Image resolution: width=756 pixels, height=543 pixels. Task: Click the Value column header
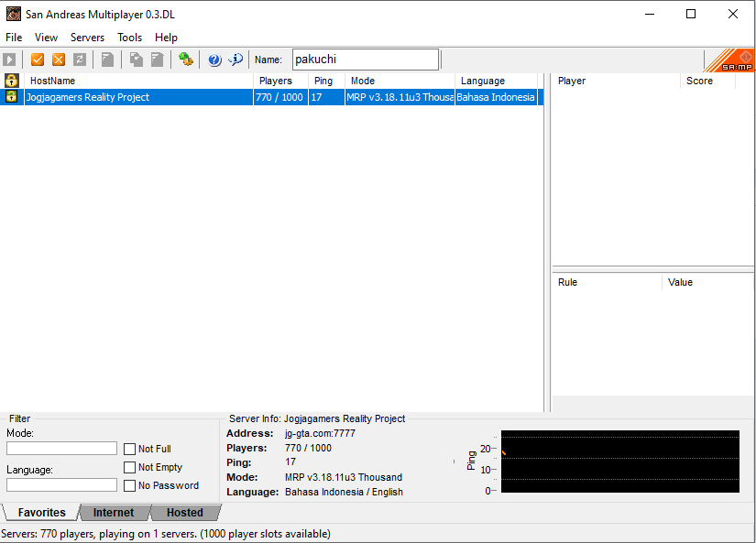tap(707, 282)
